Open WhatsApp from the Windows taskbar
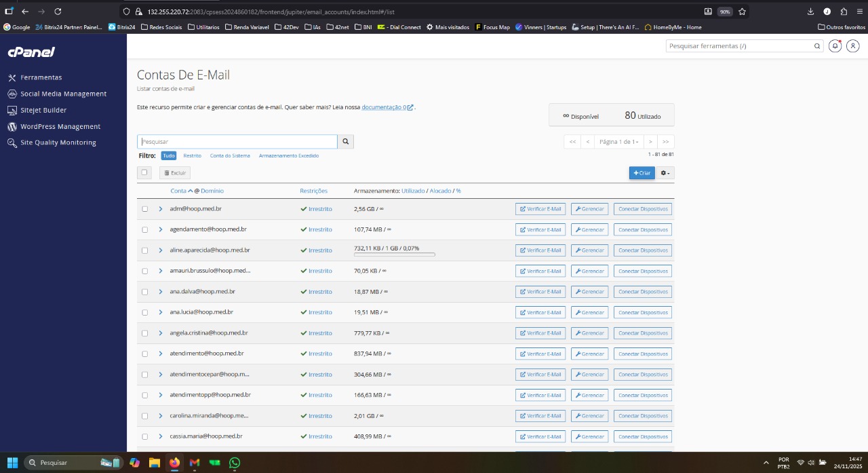 [235, 463]
